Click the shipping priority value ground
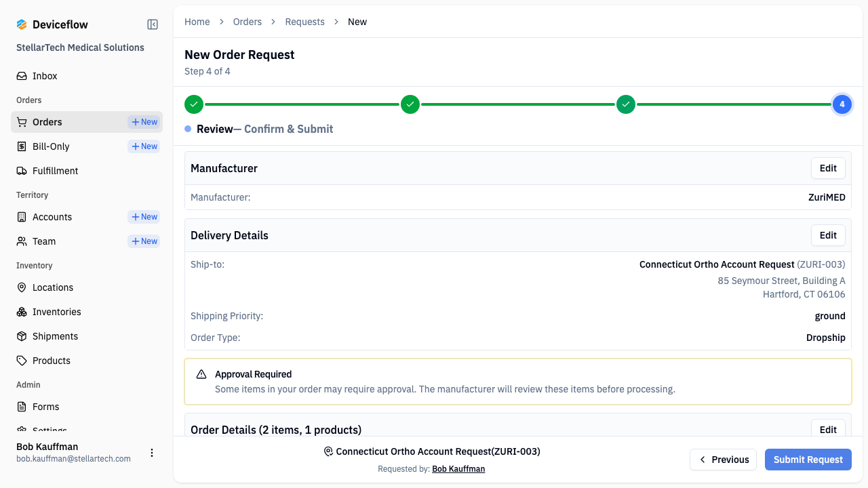The height and width of the screenshot is (488, 868). (x=830, y=316)
